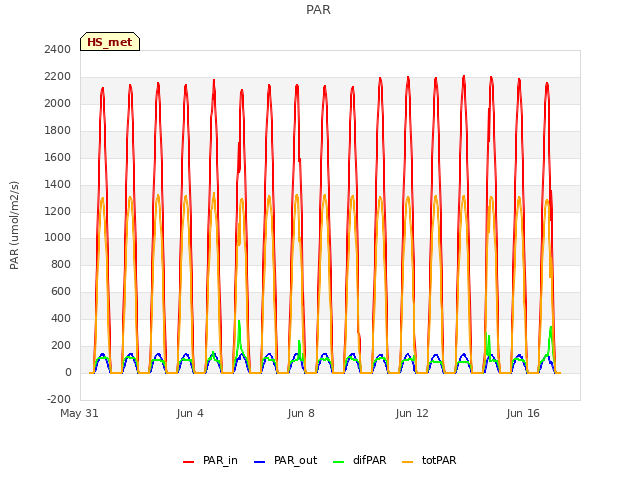Click the HS_met annotation label
640x480 pixels.
coord(110,42)
